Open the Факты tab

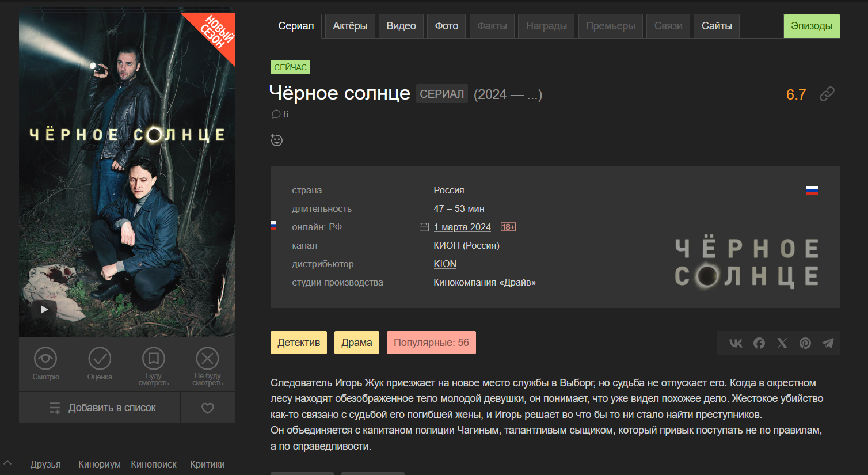(x=492, y=26)
